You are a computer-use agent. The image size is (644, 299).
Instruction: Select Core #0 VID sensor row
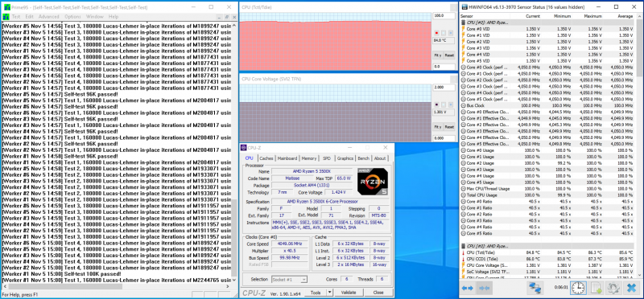pos(548,29)
